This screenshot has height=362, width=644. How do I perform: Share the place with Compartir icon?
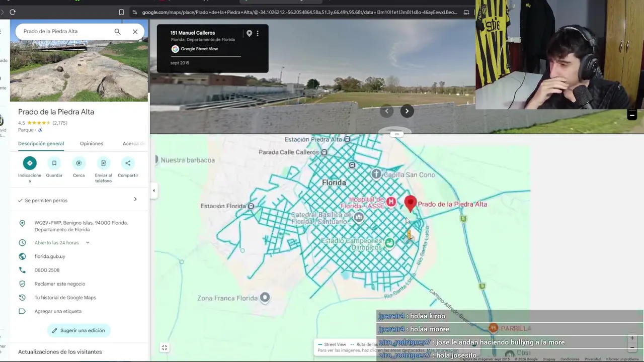[128, 163]
